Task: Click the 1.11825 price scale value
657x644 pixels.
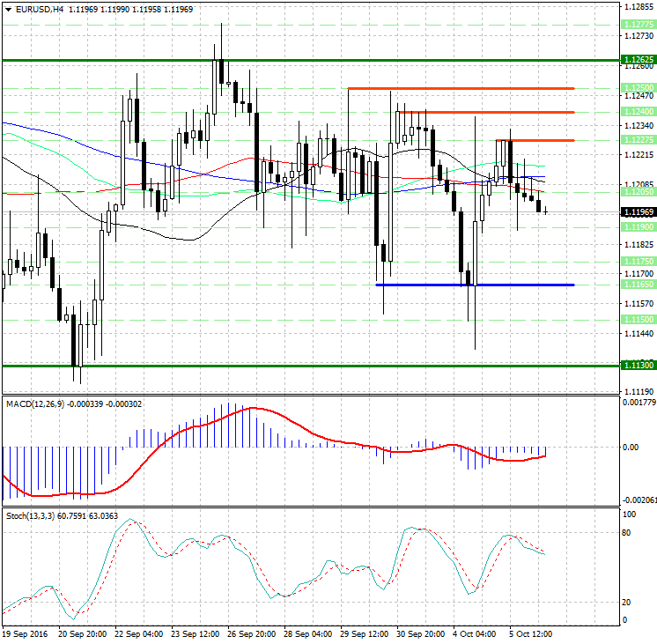Action: [x=639, y=245]
